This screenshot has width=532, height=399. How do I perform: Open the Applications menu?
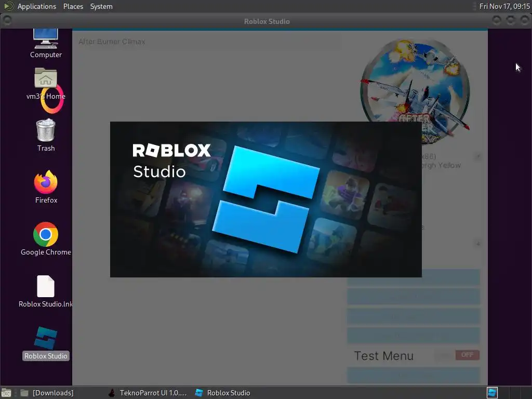[x=37, y=6]
